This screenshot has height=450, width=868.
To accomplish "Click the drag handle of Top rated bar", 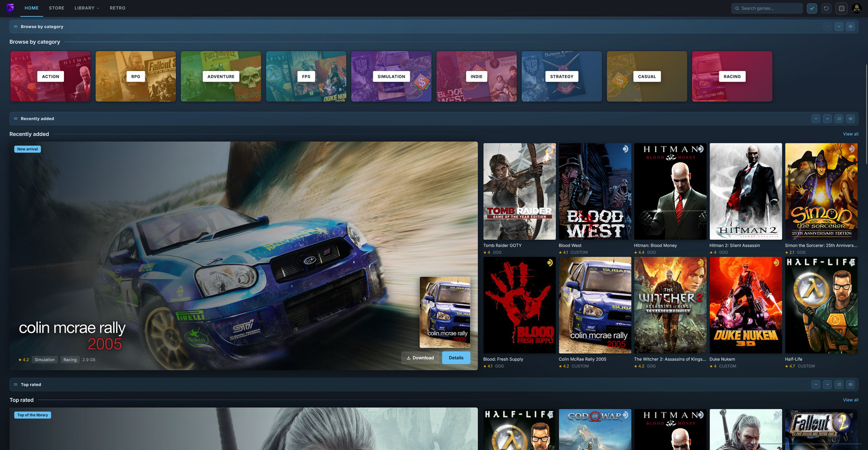I will click(x=16, y=385).
